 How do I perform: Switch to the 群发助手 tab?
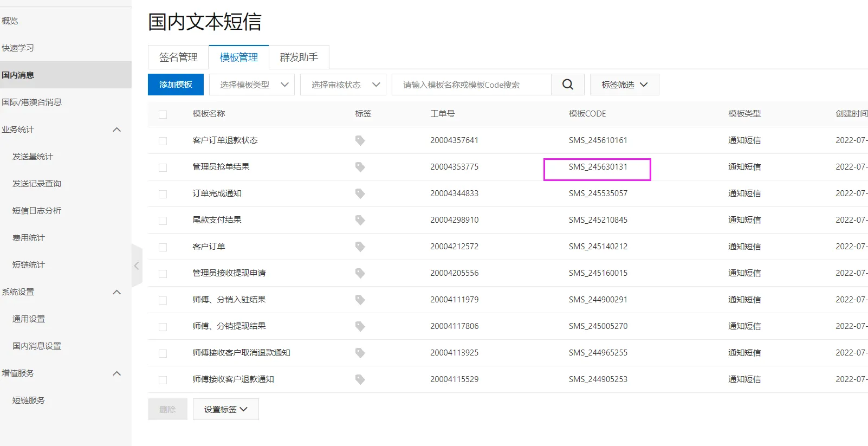click(x=299, y=57)
